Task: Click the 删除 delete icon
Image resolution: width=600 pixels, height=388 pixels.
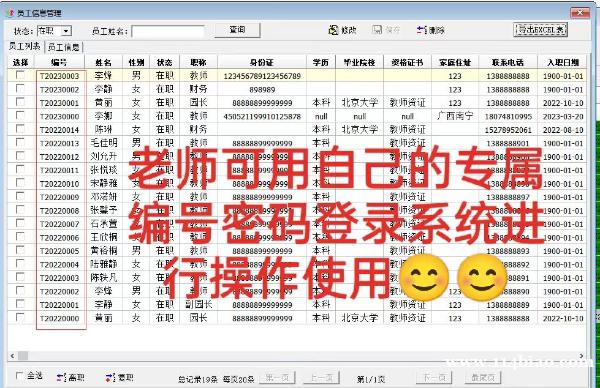Action: (x=422, y=30)
